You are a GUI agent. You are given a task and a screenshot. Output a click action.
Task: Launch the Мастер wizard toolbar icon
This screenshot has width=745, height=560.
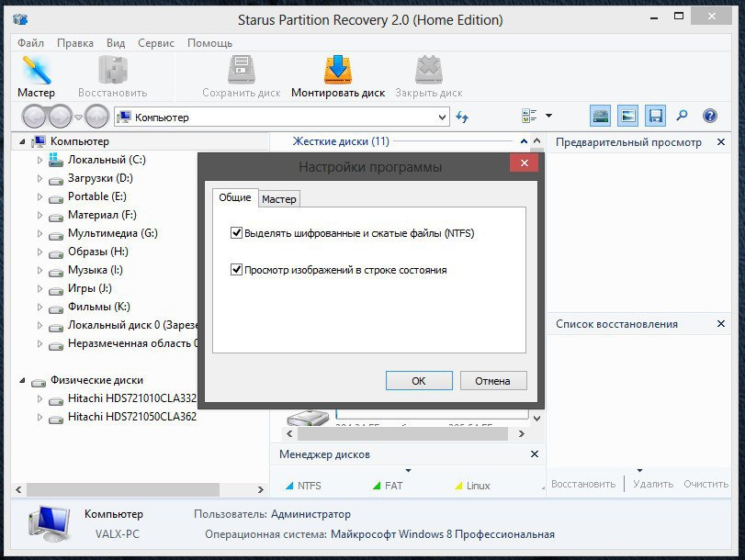tap(36, 72)
